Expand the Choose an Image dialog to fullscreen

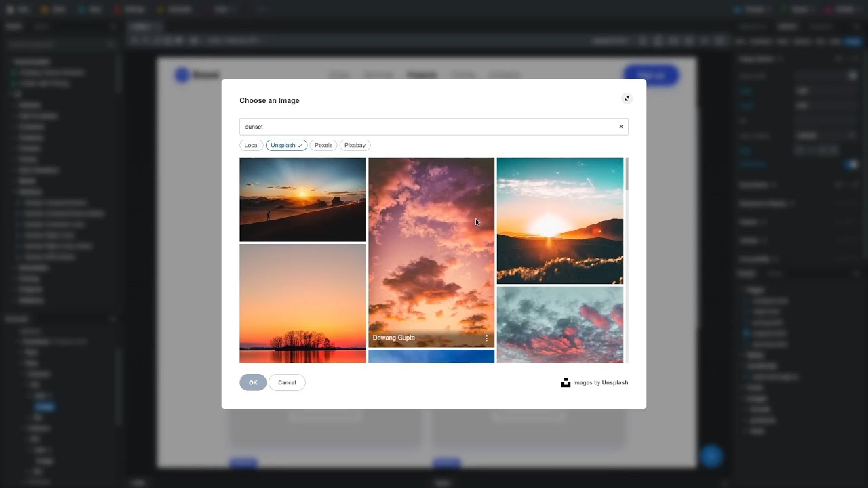click(x=627, y=98)
